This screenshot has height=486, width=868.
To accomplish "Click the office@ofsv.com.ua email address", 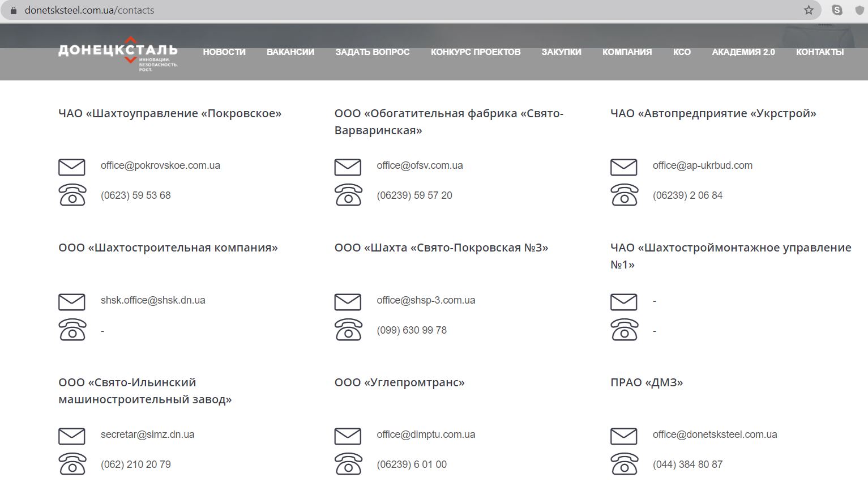I will (x=420, y=165).
